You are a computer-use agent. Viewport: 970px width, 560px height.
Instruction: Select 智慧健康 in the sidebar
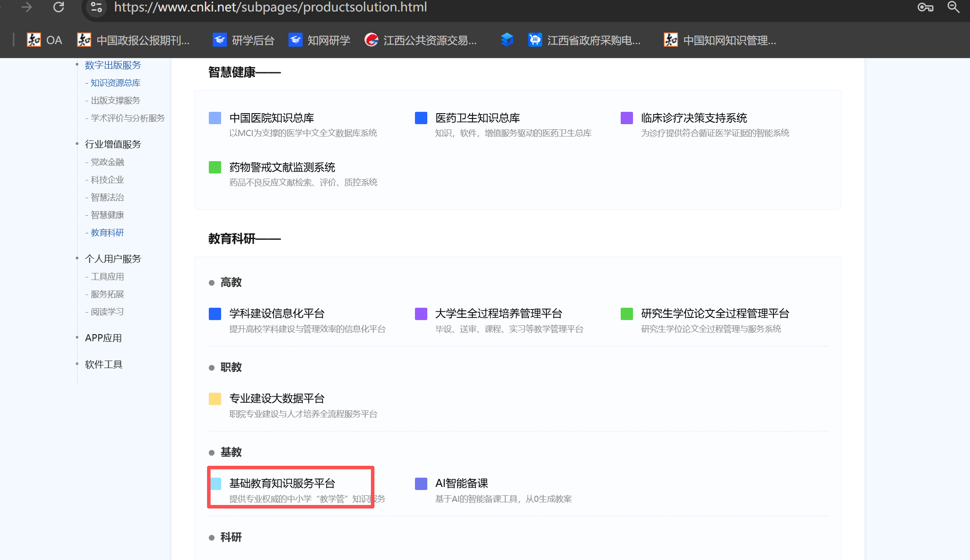coord(107,215)
